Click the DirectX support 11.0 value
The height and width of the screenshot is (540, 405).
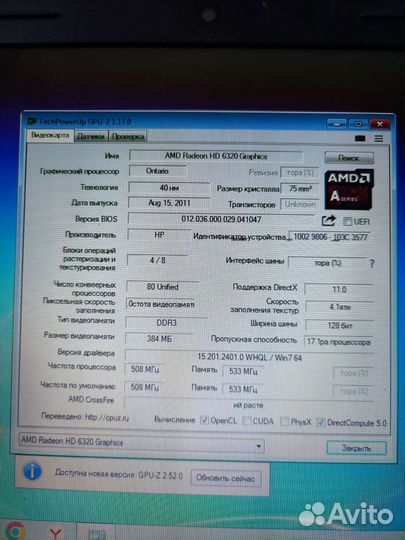point(339,289)
